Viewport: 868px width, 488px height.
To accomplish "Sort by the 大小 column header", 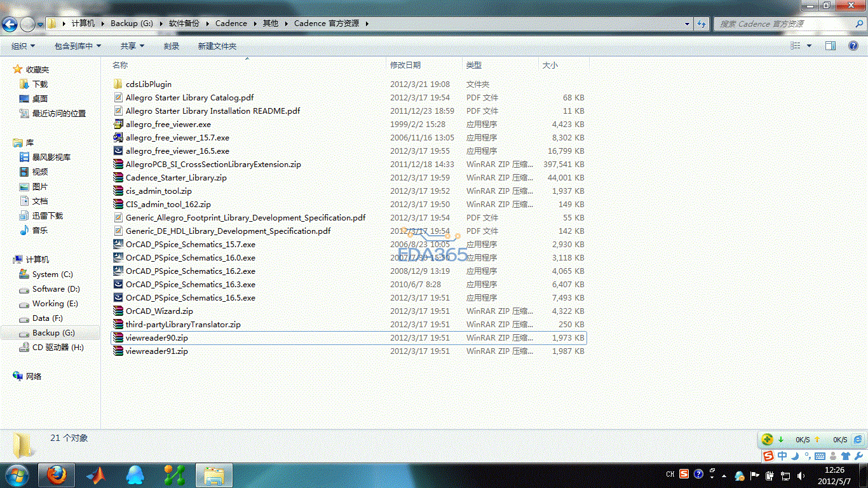I will coord(550,65).
